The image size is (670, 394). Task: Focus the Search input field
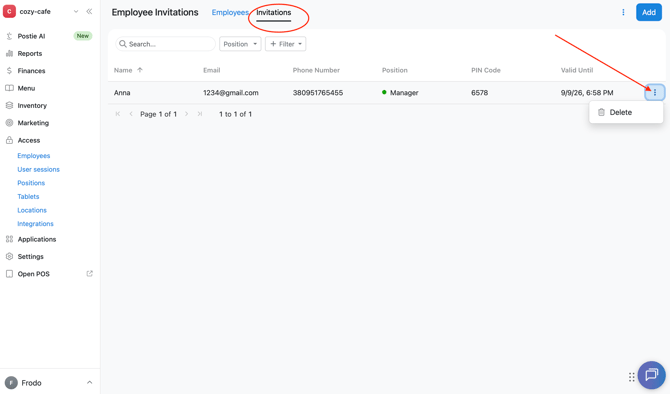tap(165, 44)
